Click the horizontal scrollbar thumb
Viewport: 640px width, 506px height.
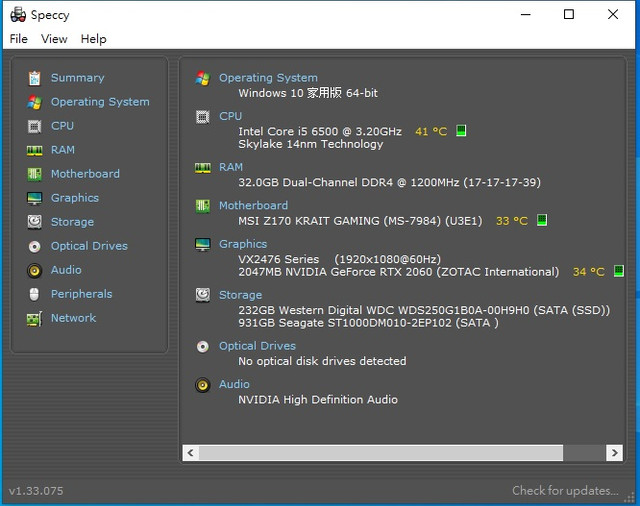[x=381, y=453]
